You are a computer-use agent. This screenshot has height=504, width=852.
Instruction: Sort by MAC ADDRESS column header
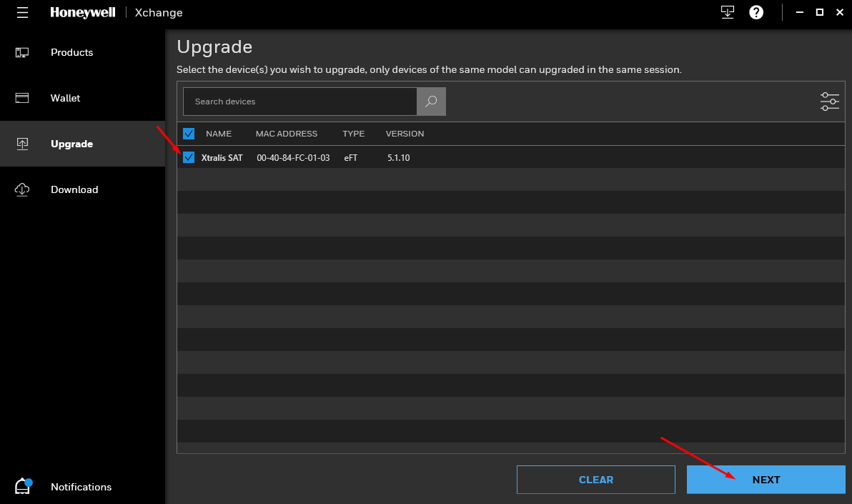click(287, 133)
